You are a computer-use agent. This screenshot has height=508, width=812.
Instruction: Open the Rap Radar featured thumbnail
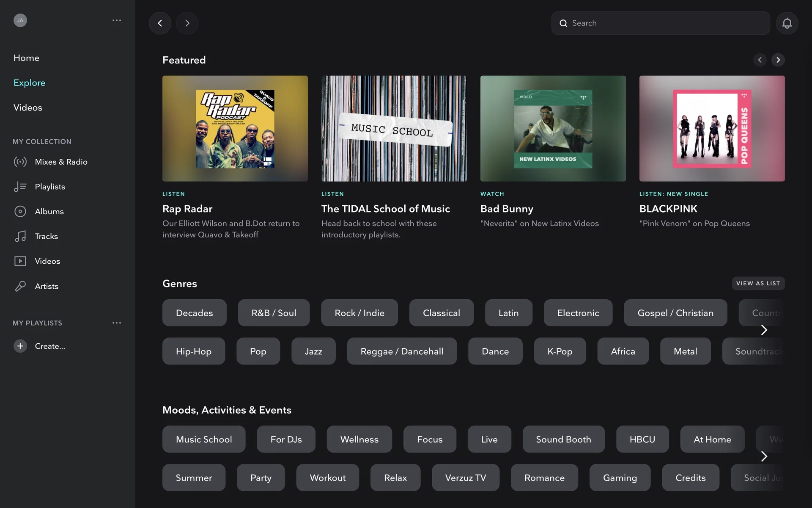click(235, 129)
